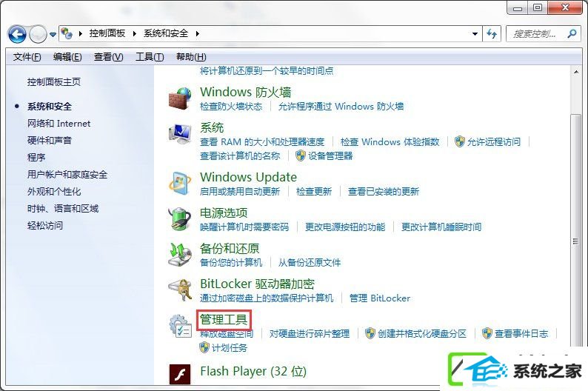Screen dimensions: 588x391
Task: Open 网络和 Internet category in sidebar
Action: (59, 124)
